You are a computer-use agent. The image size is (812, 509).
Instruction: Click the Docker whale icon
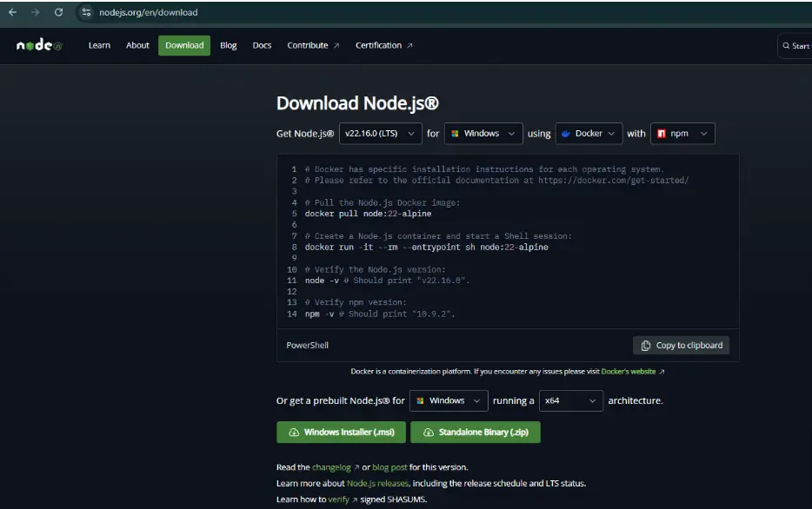565,134
